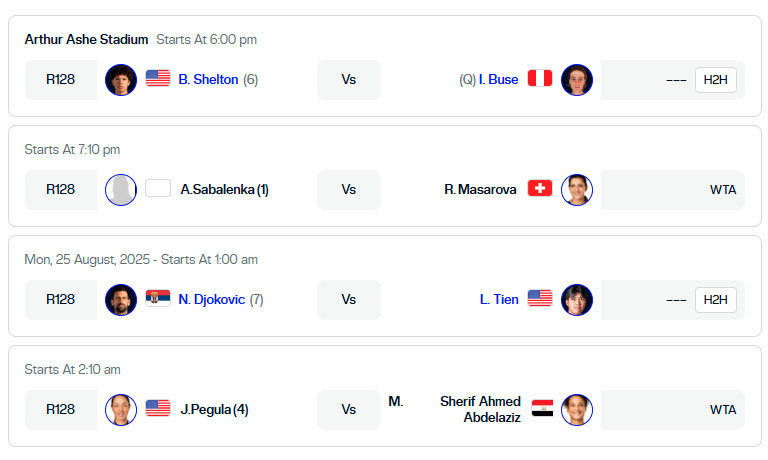Click the blank flag beside A. Sabalenka
This screenshot has width=768, height=460.
pyautogui.click(x=158, y=188)
